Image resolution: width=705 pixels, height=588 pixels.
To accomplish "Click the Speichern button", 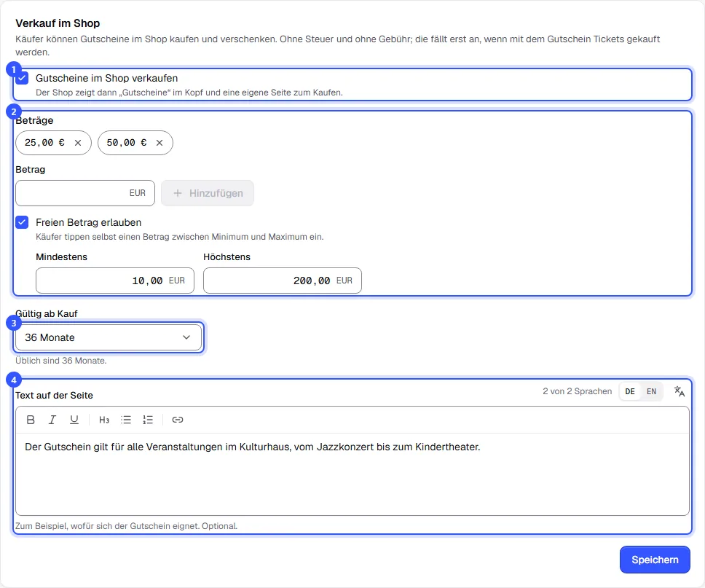I will coord(655,560).
